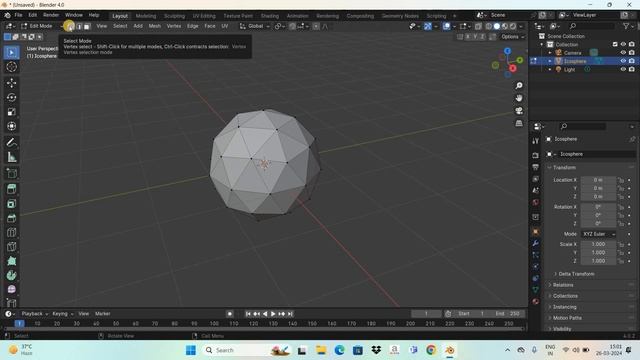
Task: Select the Smooth tool
Action: 11,289
